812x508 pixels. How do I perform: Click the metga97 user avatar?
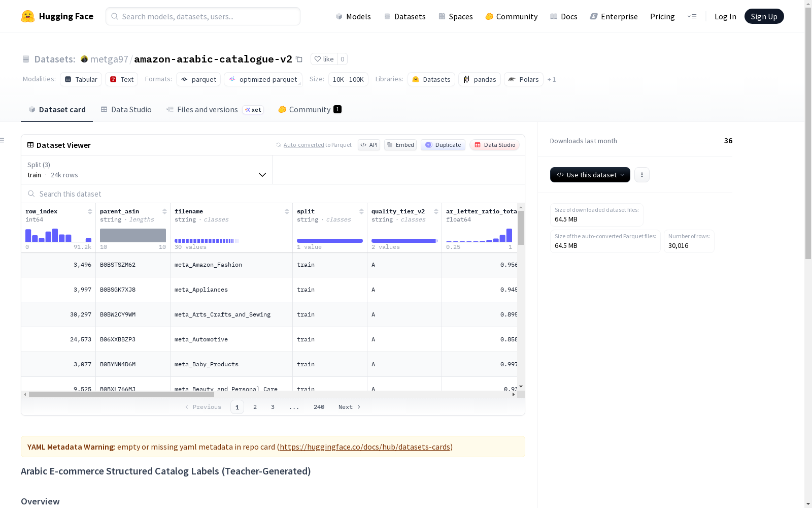tap(84, 59)
